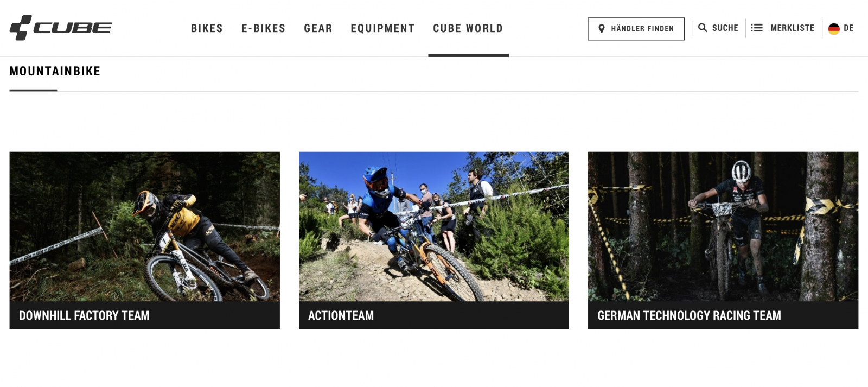The image size is (868, 387).
Task: Click the list icon beside Merkliste
Action: pyautogui.click(x=757, y=28)
